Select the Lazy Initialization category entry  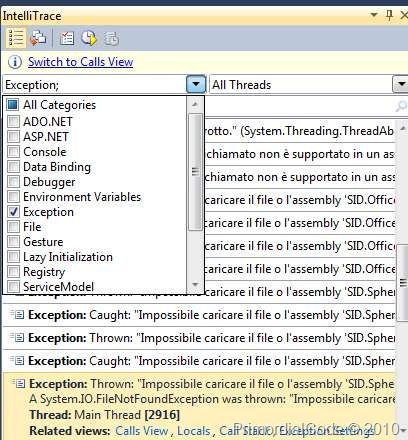click(x=68, y=257)
